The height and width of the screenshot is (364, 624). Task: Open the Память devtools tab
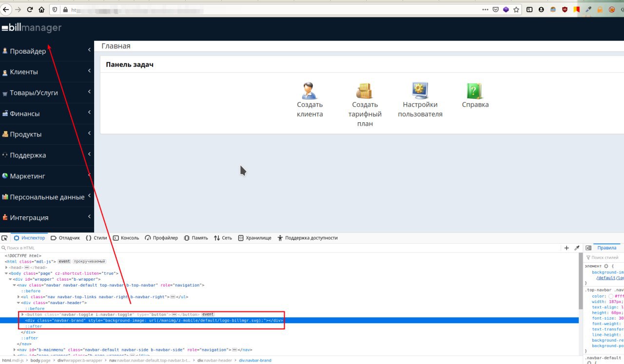[x=196, y=238]
